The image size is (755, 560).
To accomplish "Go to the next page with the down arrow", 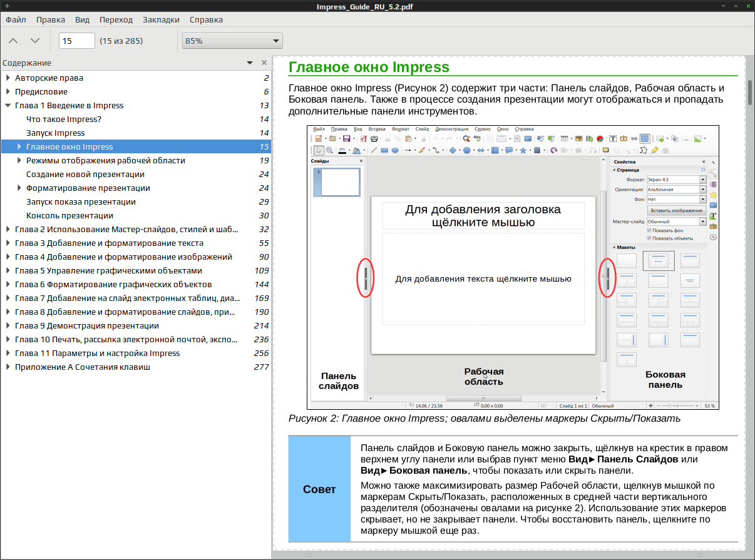I will coord(35,41).
